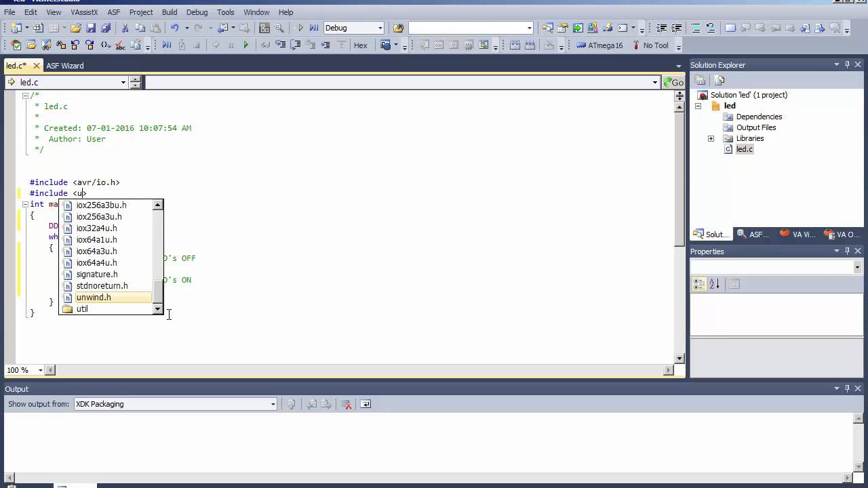The height and width of the screenshot is (488, 868).
Task: Click the Open File folder icon
Action: click(76, 28)
